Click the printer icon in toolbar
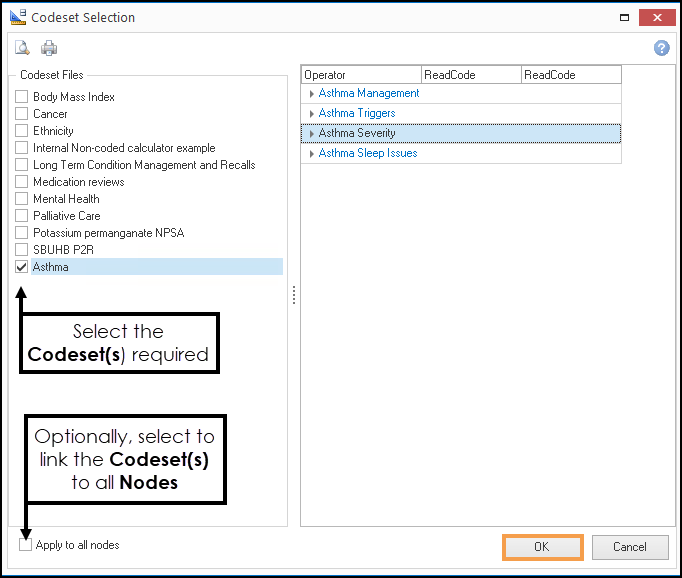 coord(49,48)
